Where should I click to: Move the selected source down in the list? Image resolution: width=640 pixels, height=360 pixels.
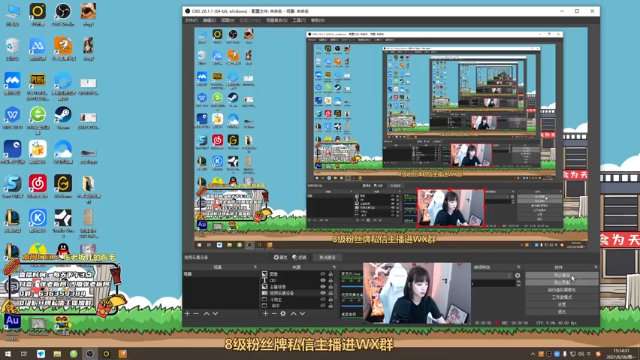(302, 313)
